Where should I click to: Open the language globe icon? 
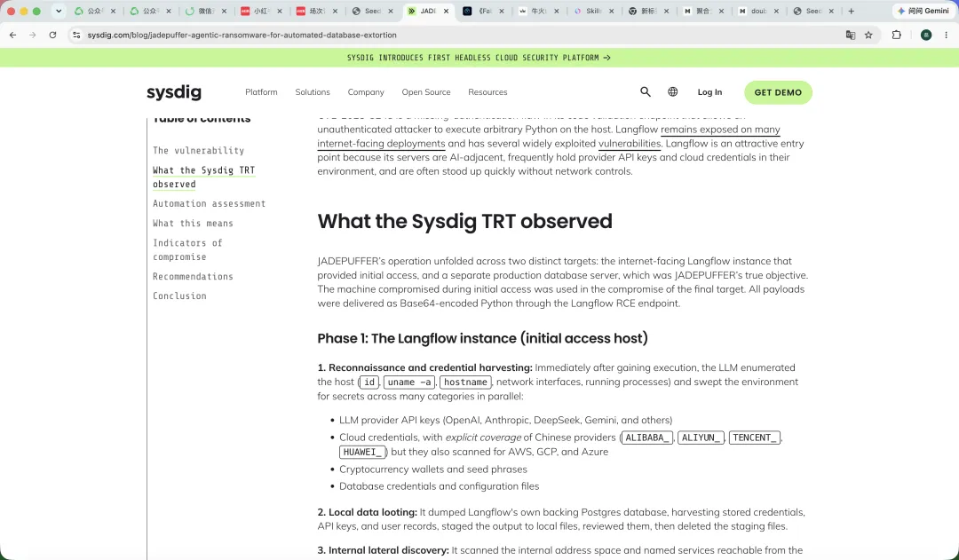[673, 91]
